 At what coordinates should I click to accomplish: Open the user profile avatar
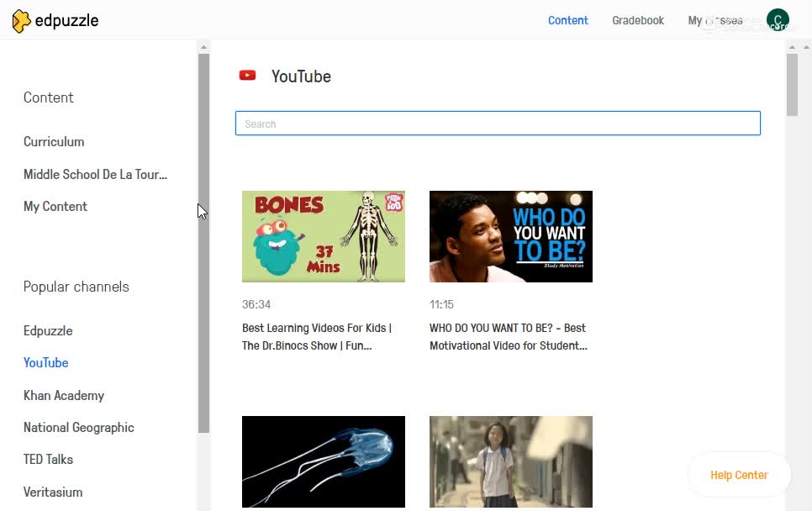point(778,20)
